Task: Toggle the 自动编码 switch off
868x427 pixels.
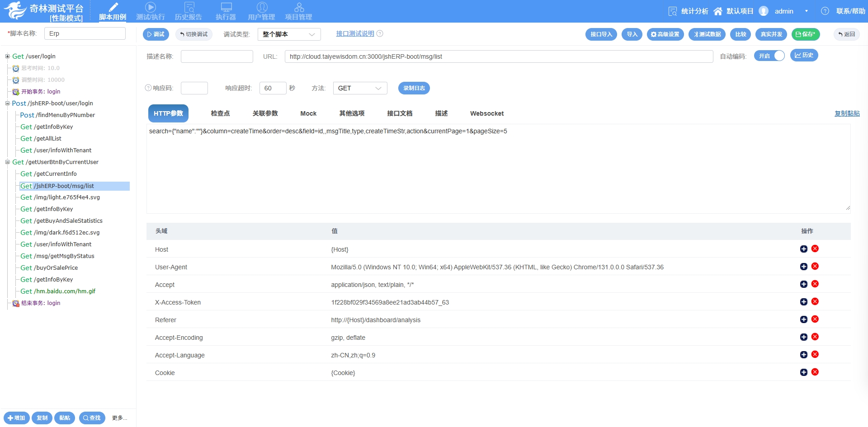Action: pyautogui.click(x=769, y=56)
